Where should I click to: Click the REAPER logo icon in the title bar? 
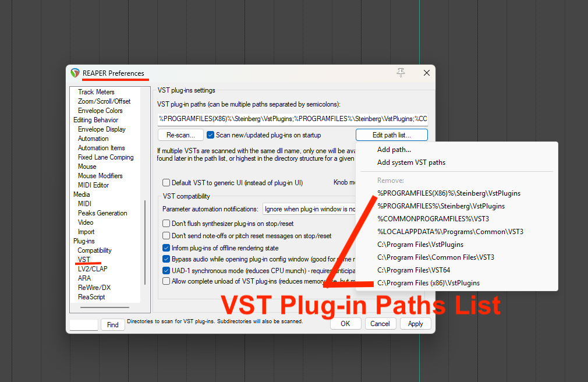pyautogui.click(x=75, y=73)
